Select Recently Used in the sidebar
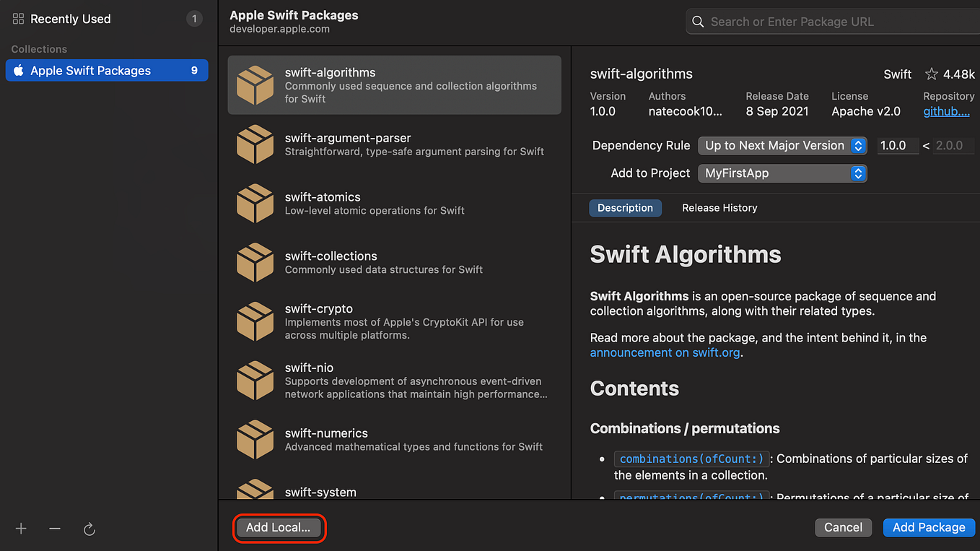 point(70,18)
